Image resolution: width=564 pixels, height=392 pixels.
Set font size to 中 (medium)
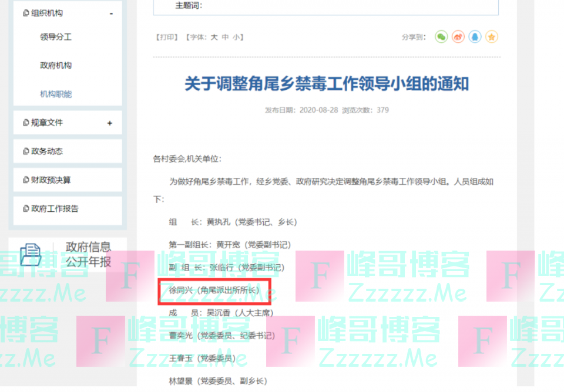click(225, 37)
